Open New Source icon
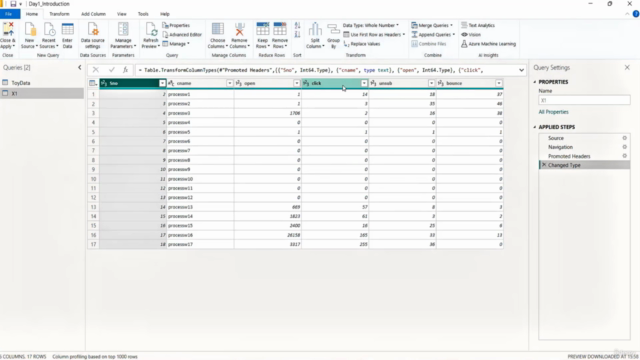The image size is (640, 360). [x=30, y=30]
